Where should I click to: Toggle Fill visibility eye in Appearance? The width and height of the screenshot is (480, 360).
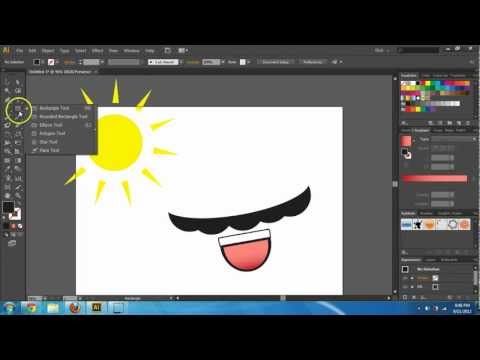coord(405,286)
